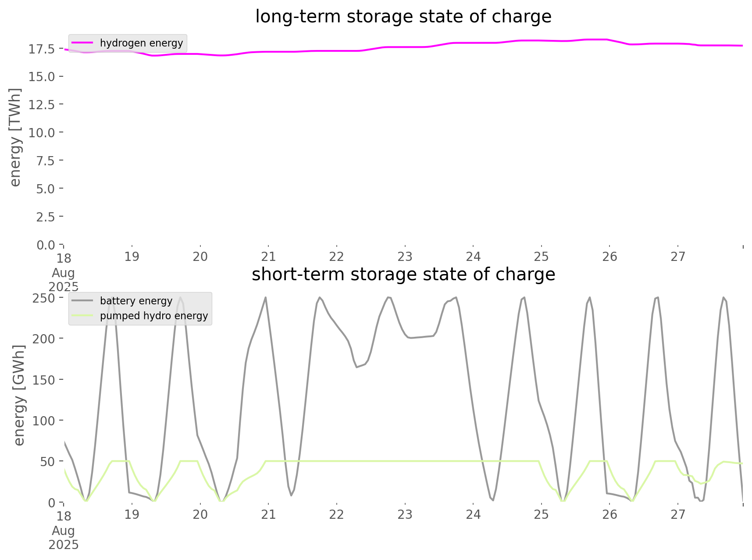Click the pumped hydro energy legend label
The width and height of the screenshot is (752, 560).
click(x=153, y=316)
